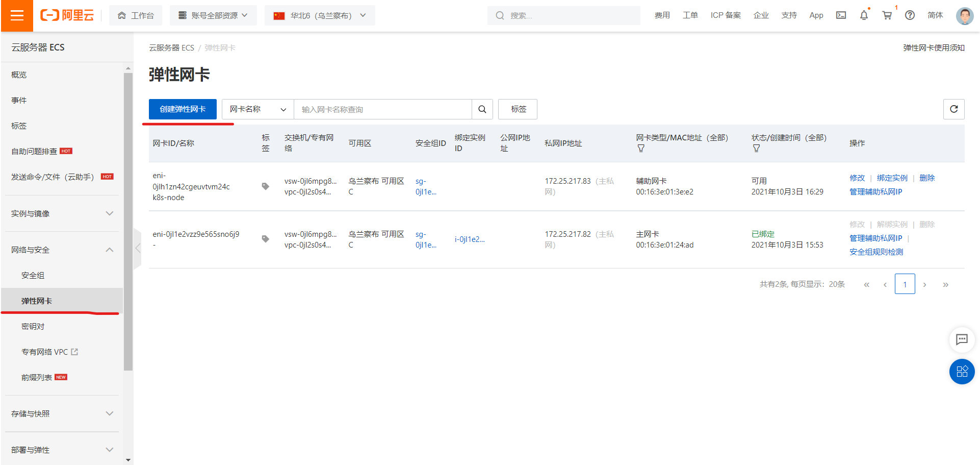Open 自助问题排查 in the sidebar
Image resolution: width=980 pixels, height=465 pixels.
pyautogui.click(x=34, y=151)
